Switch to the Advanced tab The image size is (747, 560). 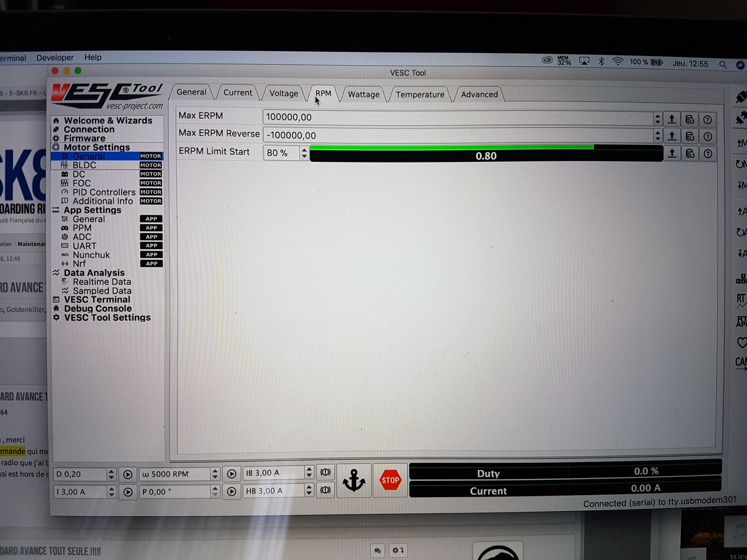[x=479, y=95]
